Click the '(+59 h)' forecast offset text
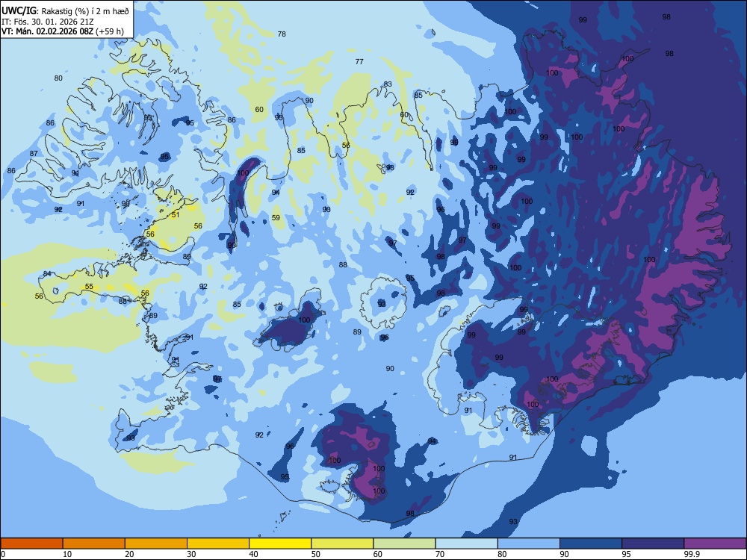 pyautogui.click(x=110, y=31)
